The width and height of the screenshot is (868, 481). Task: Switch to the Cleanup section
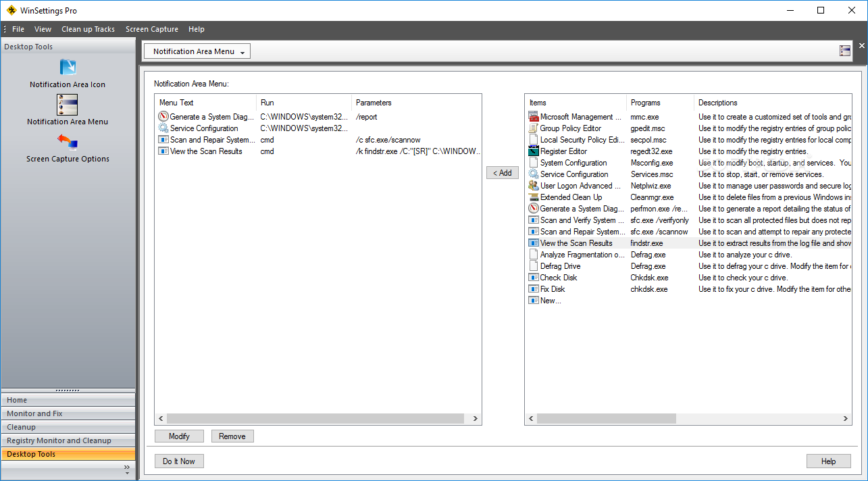[x=68, y=427]
